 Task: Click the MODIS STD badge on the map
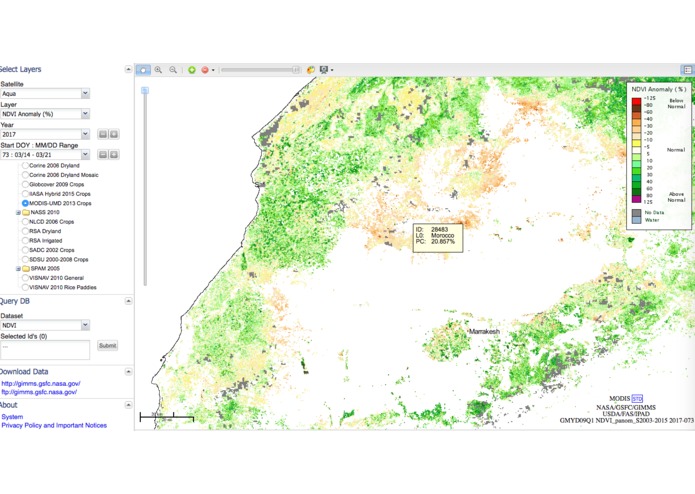(x=637, y=399)
